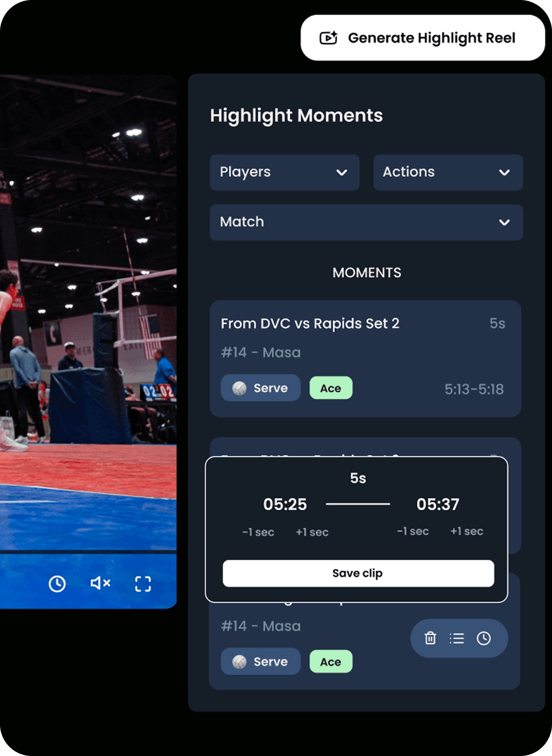The width and height of the screenshot is (552, 756).
Task: Click the #14 - Masa label on the bottom card
Action: pyautogui.click(x=261, y=626)
